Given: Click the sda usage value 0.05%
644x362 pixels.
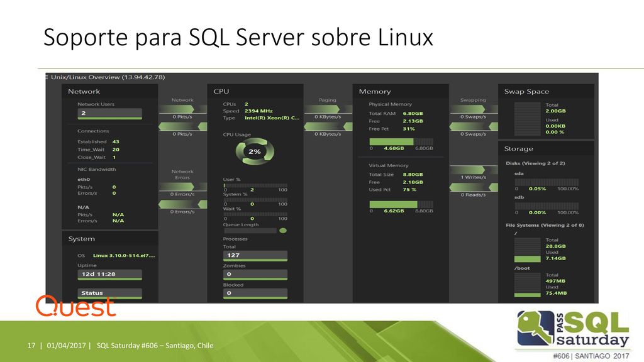Looking at the screenshot, I should click(538, 189).
